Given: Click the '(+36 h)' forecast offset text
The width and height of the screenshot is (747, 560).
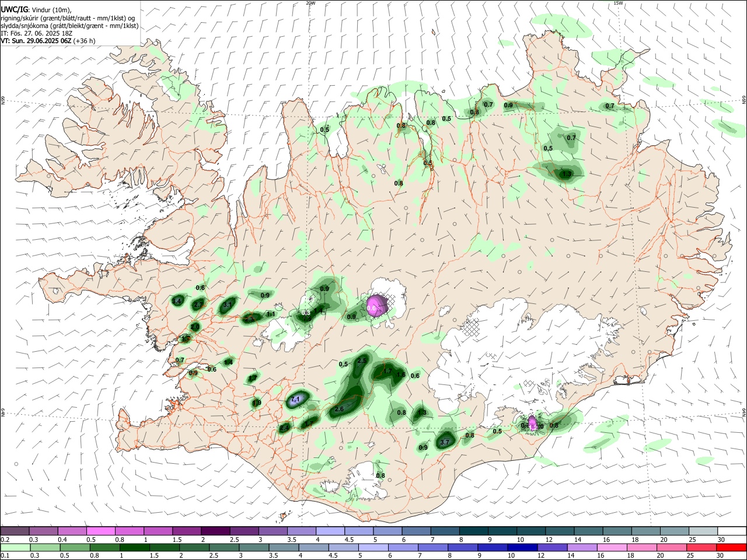Looking at the screenshot, I should [85, 41].
